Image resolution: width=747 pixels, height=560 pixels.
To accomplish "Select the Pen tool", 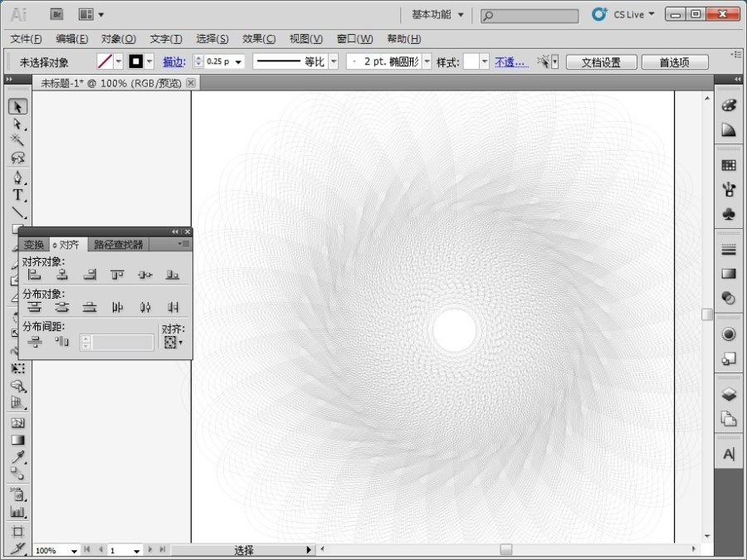I will [x=17, y=178].
